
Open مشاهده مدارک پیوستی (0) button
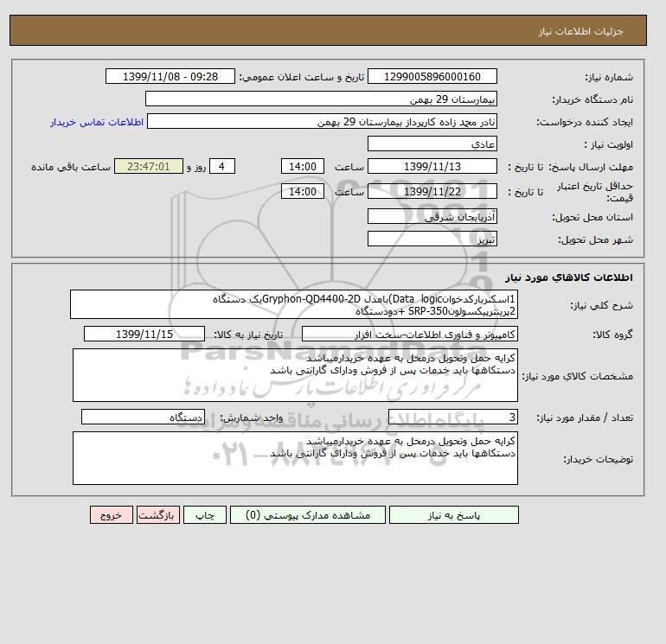click(308, 514)
